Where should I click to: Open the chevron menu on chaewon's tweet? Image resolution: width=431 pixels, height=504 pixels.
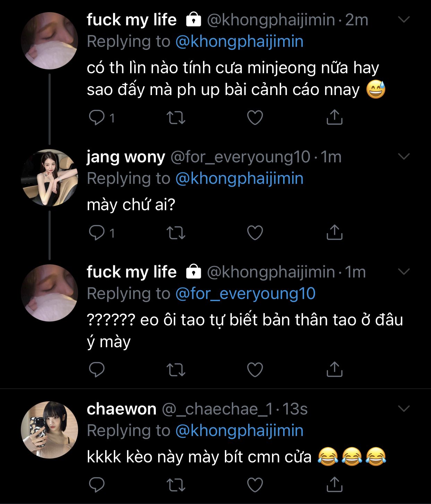(404, 409)
